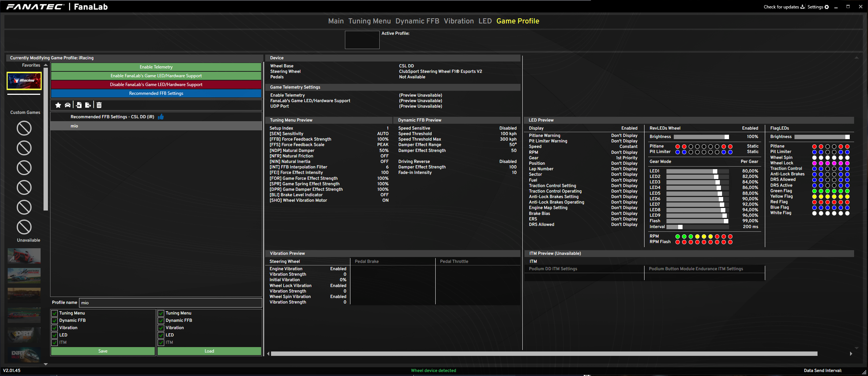Click the preview horizontal scrollbar left arrow
This screenshot has height=376, width=868.
coord(268,354)
